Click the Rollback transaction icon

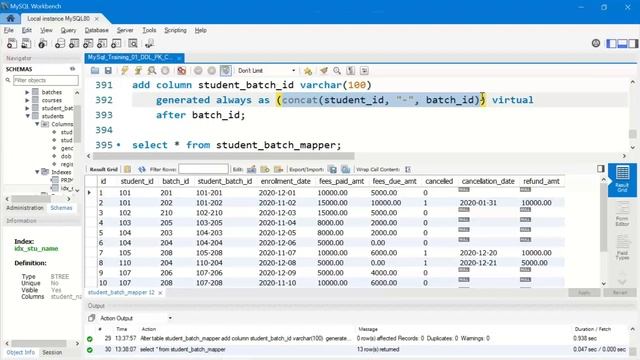211,71
